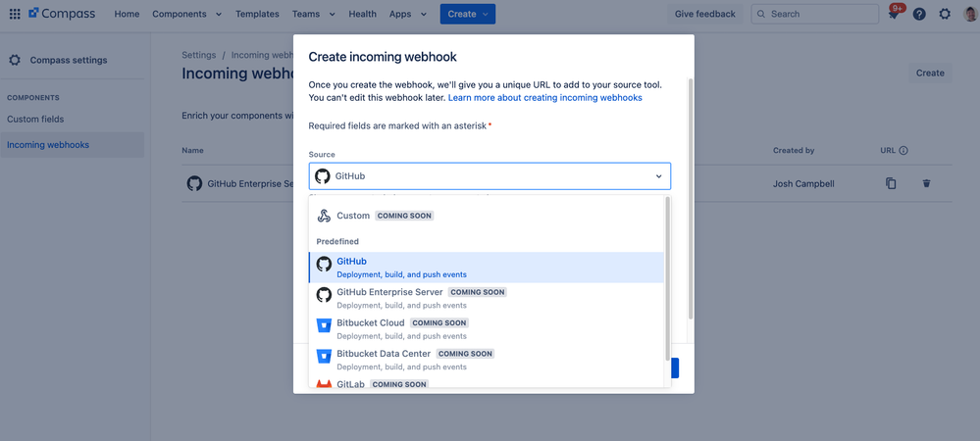Click the Compass settings heading
Viewport: 980px width, 441px height.
click(69, 60)
